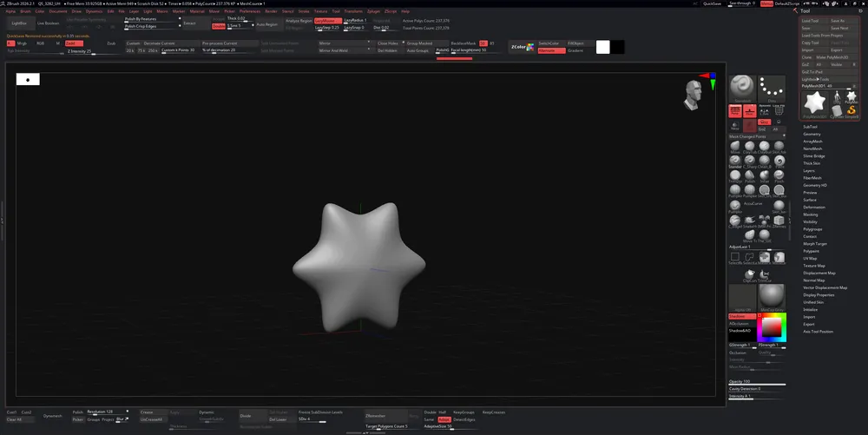Click the camera head orientation icon
868x435 pixels.
[x=693, y=95]
